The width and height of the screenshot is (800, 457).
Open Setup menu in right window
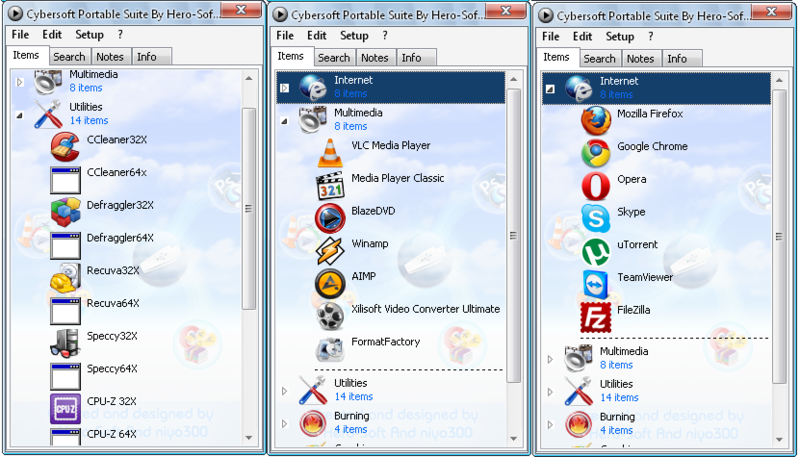(620, 37)
